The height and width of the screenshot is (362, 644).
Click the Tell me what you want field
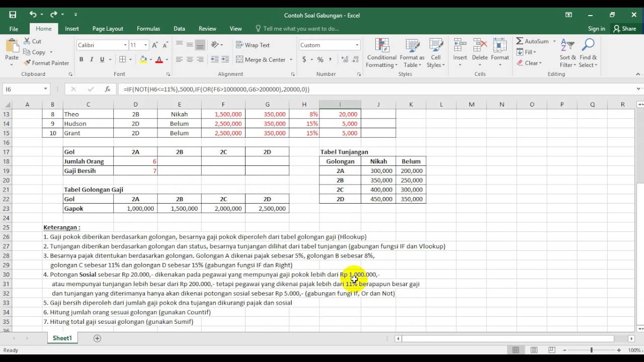coord(301,29)
